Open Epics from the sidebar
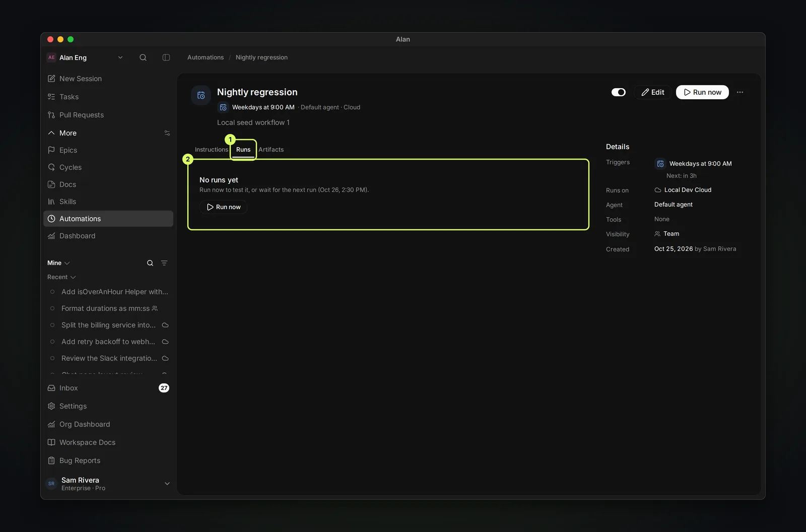The height and width of the screenshot is (532, 806). click(108, 150)
